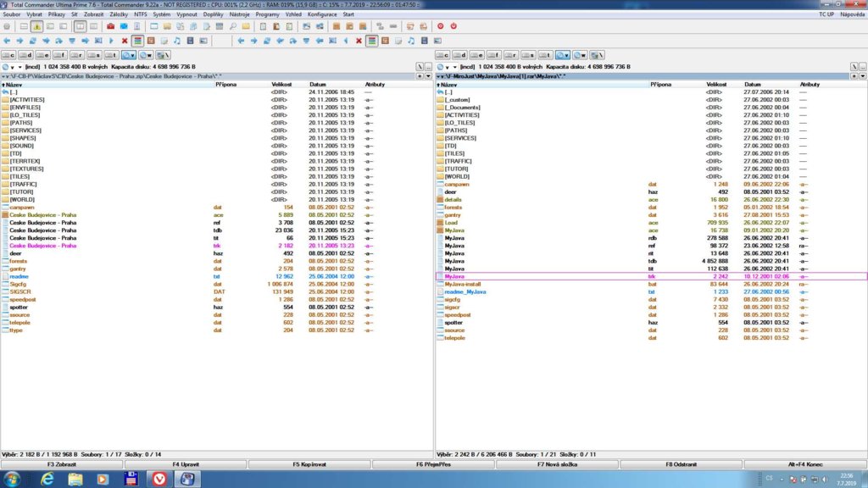Click the red X icon in left navigation toolbar

(125, 41)
